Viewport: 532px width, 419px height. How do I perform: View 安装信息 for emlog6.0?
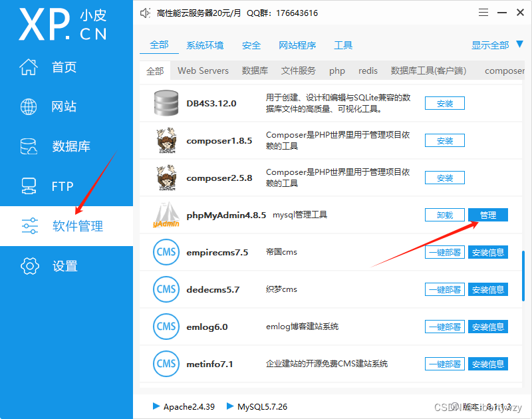coord(488,327)
